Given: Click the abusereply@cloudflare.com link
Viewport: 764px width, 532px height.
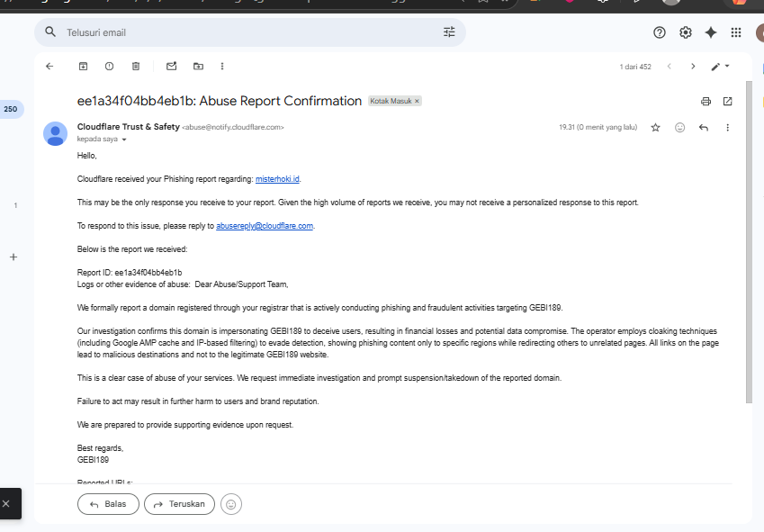Looking at the screenshot, I should pos(265,226).
